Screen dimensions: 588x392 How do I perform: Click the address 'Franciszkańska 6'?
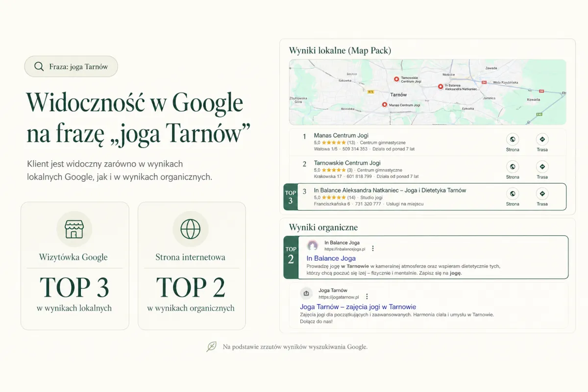tap(332, 204)
